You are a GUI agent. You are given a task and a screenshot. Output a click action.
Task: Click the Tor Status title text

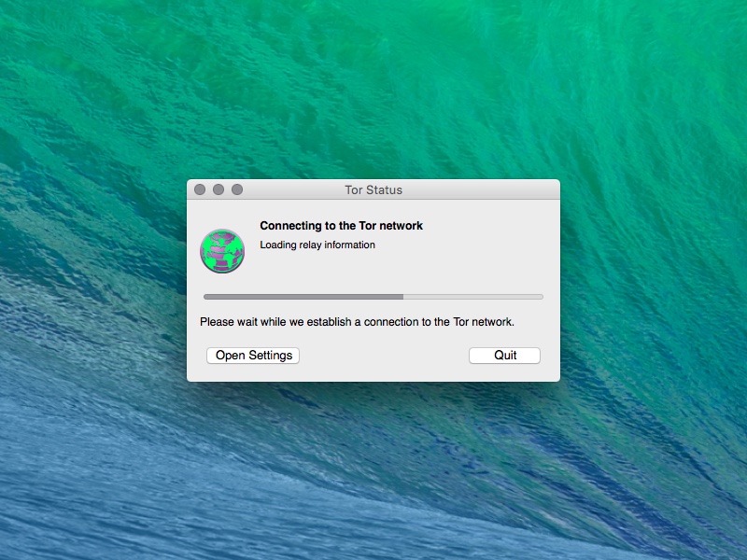click(373, 190)
